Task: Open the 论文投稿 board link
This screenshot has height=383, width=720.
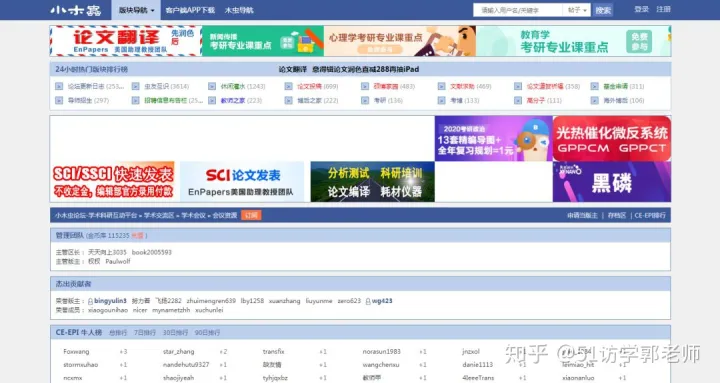Action: [309, 86]
